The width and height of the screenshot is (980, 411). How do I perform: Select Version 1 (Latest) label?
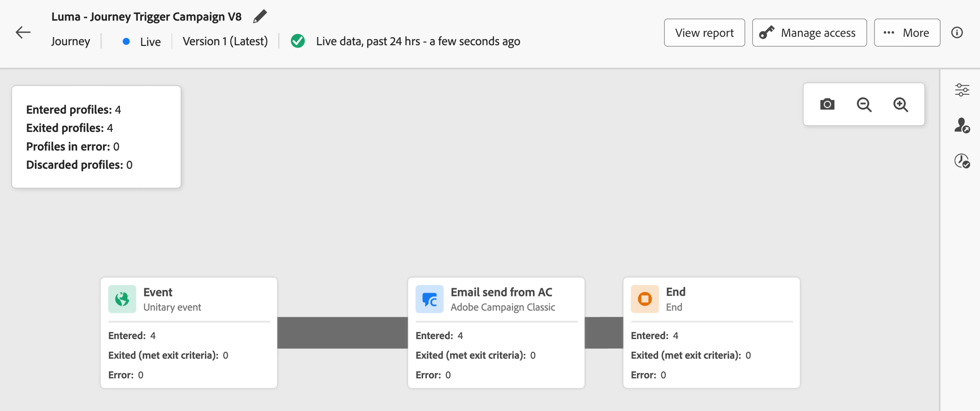225,41
